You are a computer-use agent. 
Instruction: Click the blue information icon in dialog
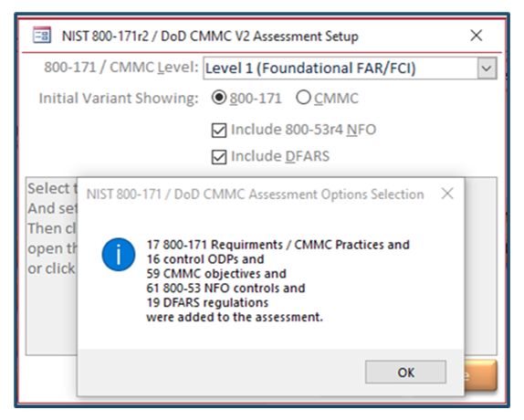(119, 254)
